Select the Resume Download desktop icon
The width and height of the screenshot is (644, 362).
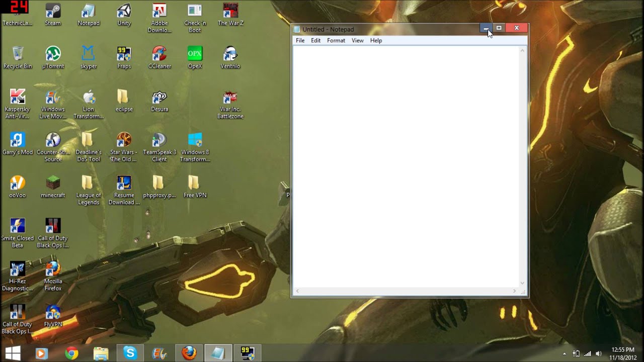(x=124, y=191)
